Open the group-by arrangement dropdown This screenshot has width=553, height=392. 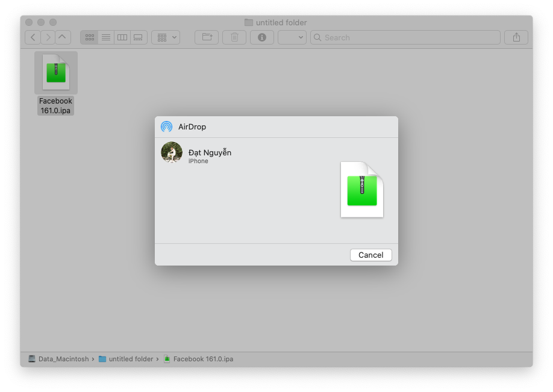166,37
